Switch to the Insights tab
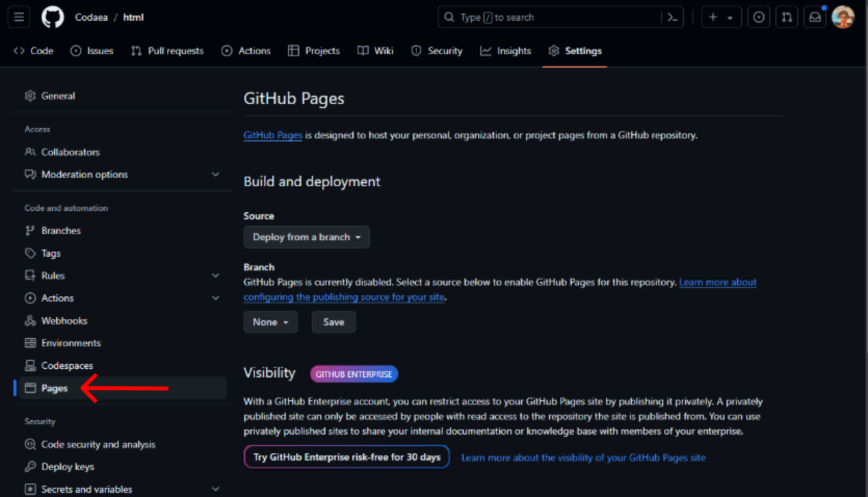The width and height of the screenshot is (868, 497). coord(506,51)
